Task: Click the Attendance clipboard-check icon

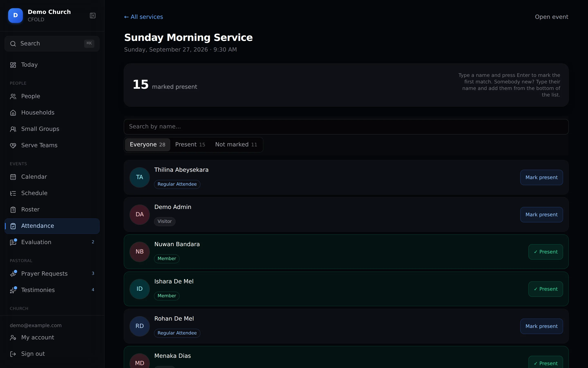Action: tap(13, 226)
